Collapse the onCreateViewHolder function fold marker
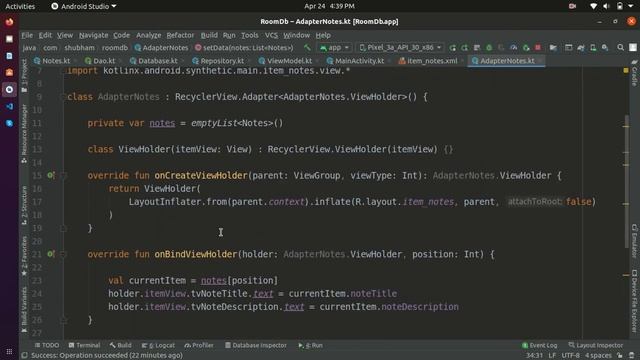This screenshot has width=640, height=360. [x=63, y=176]
